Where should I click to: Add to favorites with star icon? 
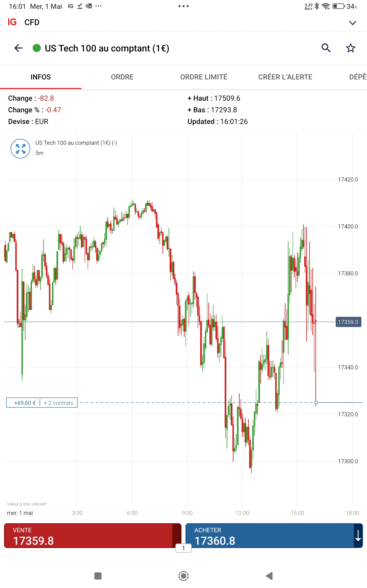click(350, 48)
